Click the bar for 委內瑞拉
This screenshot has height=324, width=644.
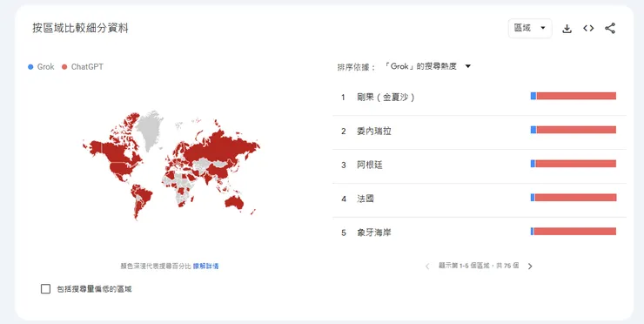pos(574,130)
